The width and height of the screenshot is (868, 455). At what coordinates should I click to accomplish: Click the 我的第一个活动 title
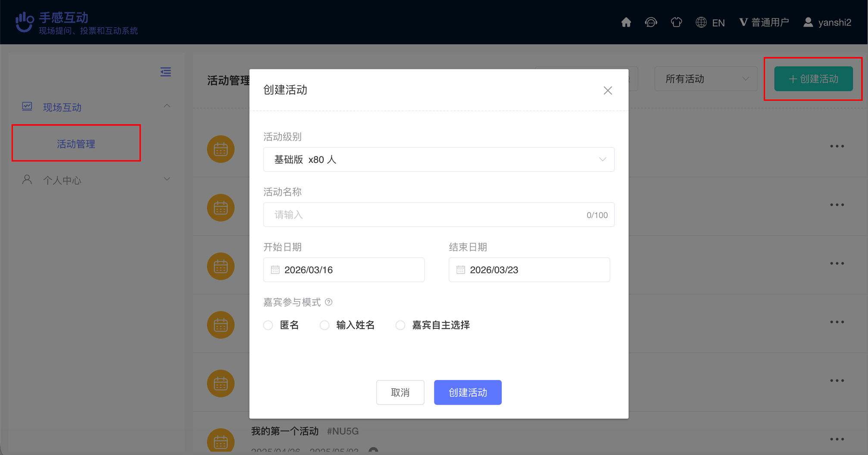285,431
